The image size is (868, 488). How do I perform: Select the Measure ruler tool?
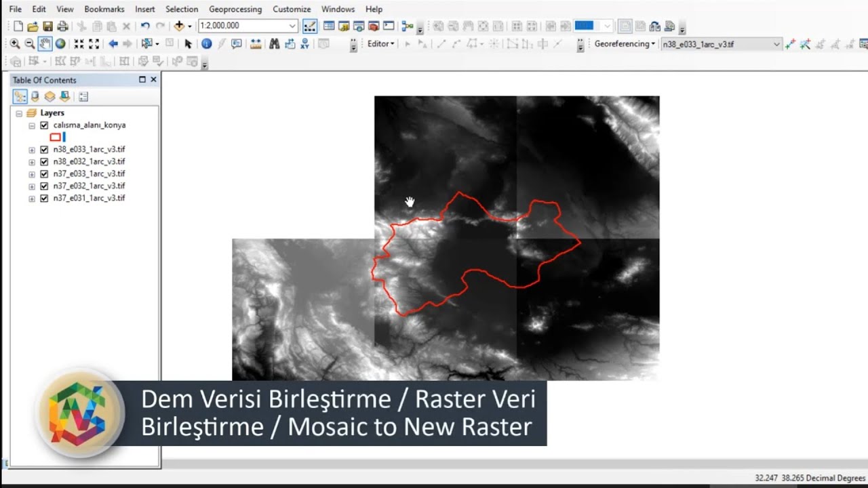[x=256, y=43]
